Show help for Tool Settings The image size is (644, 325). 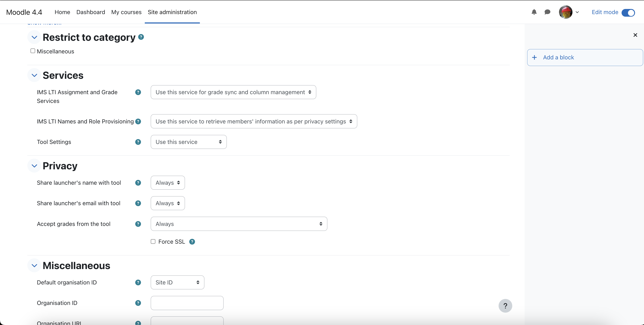click(x=138, y=142)
